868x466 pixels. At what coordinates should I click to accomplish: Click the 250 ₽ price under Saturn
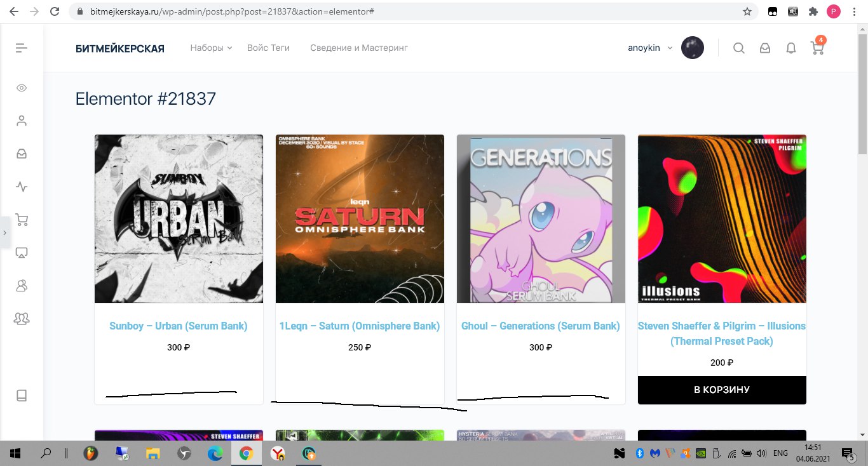[360, 347]
